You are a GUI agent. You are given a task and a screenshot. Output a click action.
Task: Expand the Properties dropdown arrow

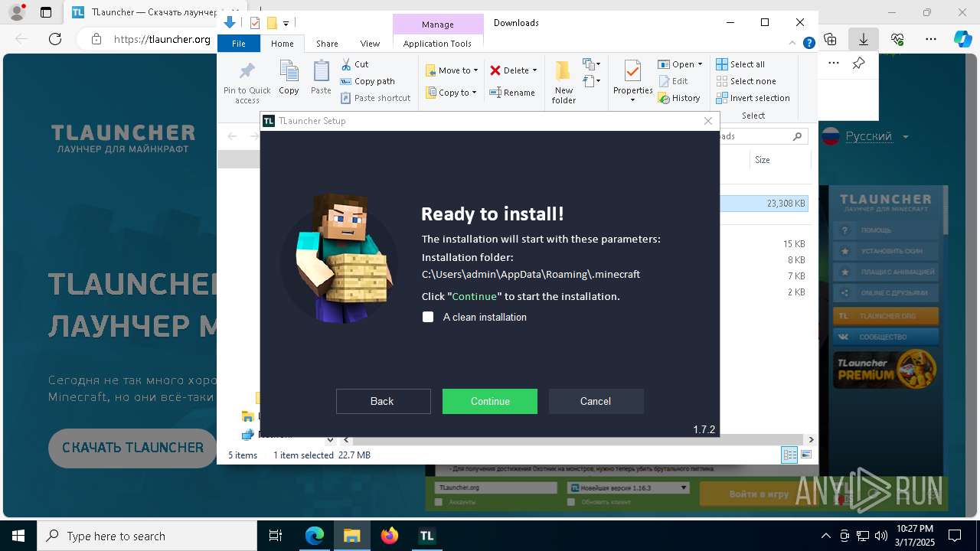632,100
